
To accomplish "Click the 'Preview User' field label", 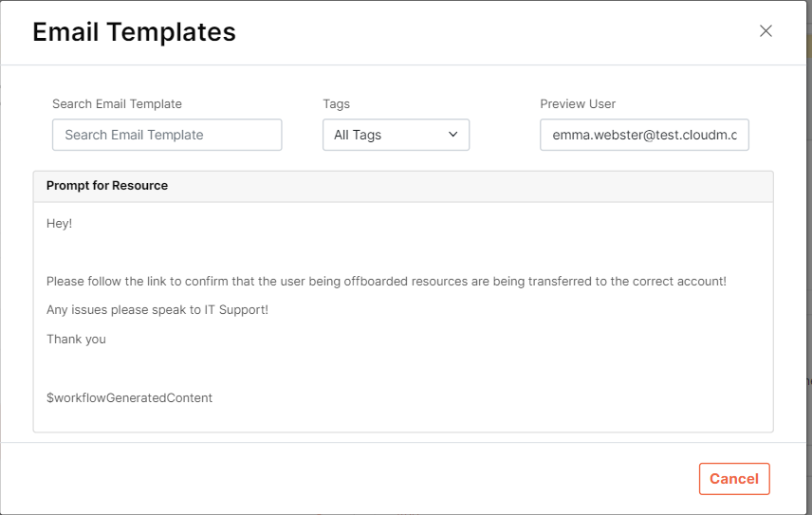I will point(578,104).
